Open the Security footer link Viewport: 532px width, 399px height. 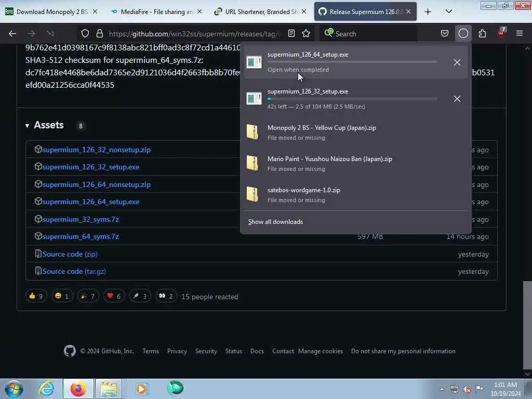click(206, 351)
